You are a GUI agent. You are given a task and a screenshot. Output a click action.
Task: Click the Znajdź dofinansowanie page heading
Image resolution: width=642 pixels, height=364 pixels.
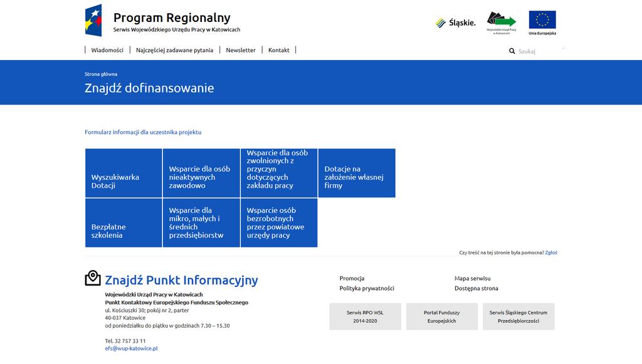[149, 88]
